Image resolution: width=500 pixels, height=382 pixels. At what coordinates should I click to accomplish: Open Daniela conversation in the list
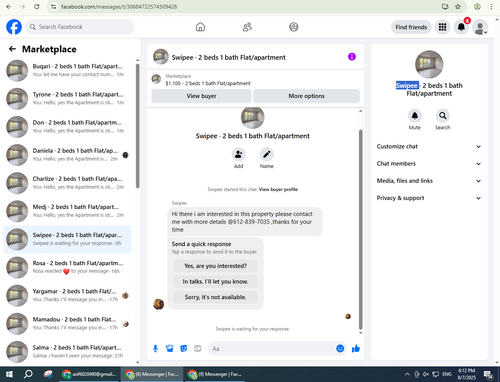[68, 155]
